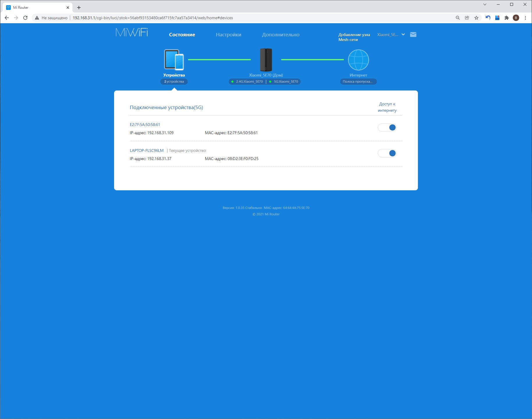Image resolution: width=532 pixels, height=419 pixels.
Task: Click IP-адрес: 192.168.31.37 text
Action: point(150,159)
